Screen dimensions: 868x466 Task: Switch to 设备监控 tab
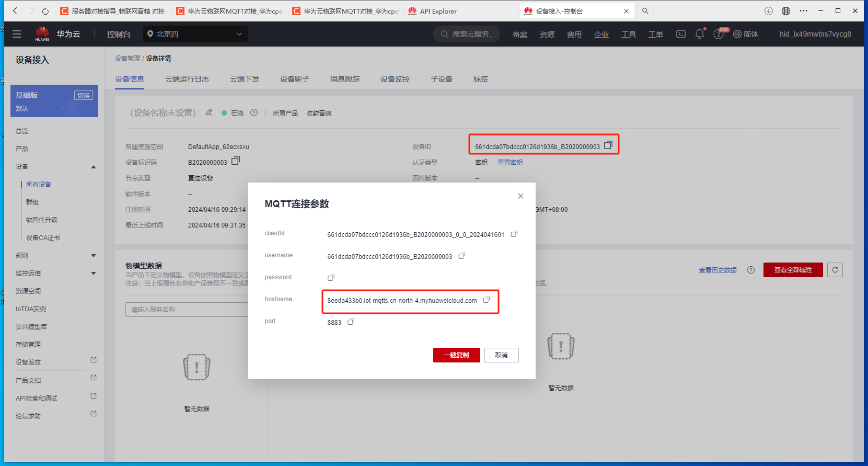coord(395,79)
